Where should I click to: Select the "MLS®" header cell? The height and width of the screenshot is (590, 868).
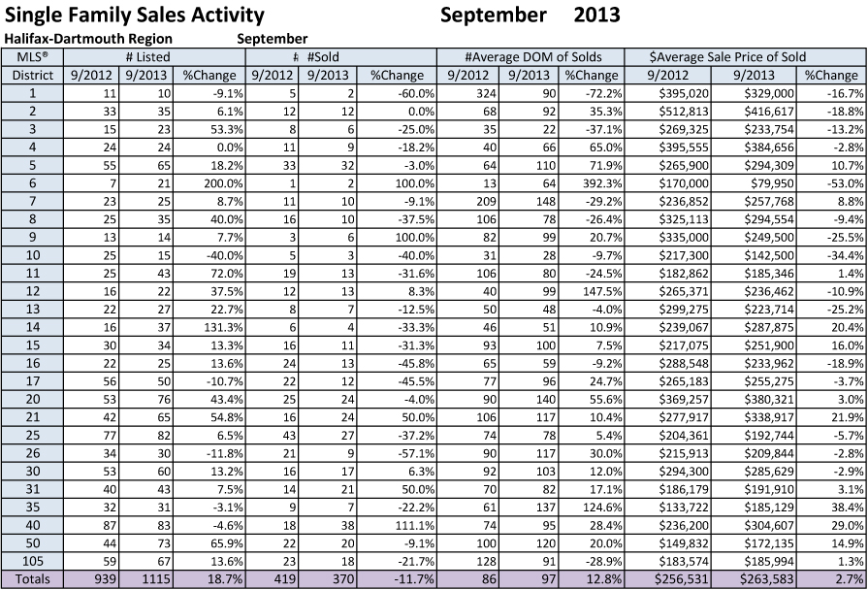click(32, 57)
